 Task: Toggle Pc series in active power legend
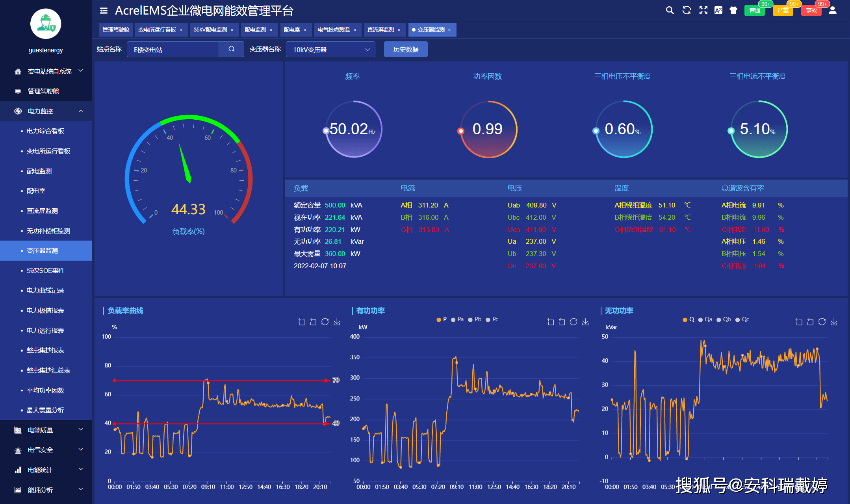coord(492,319)
